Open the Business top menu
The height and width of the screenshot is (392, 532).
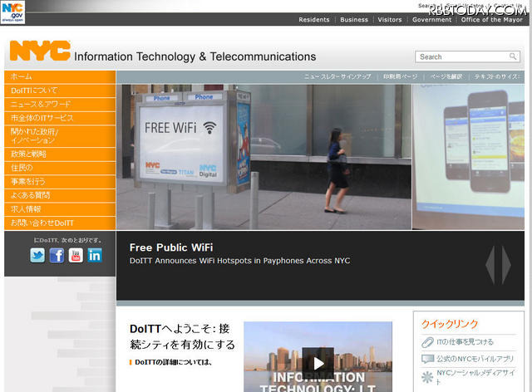coord(354,20)
